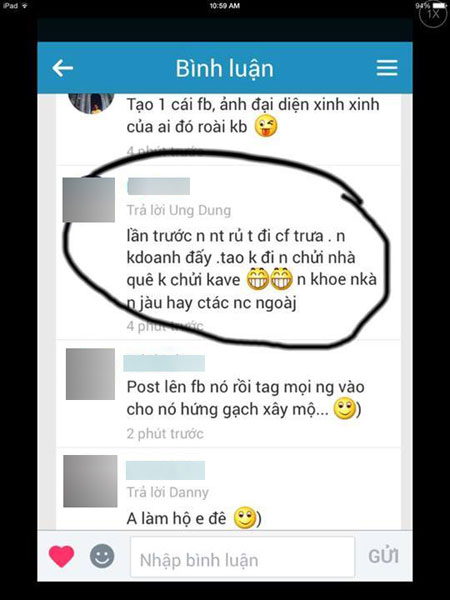Tap the 'Bình luận' header title
Viewport: 450px width, 600px height.
coord(225,69)
